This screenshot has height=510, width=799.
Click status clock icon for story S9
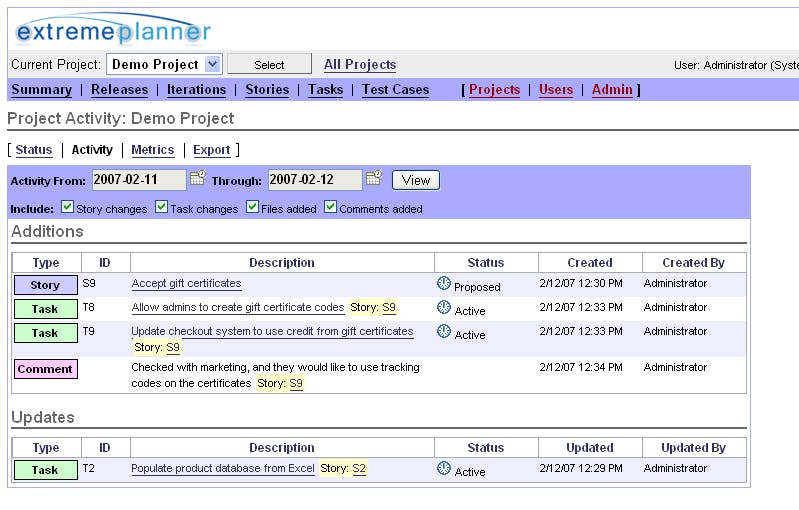444,284
